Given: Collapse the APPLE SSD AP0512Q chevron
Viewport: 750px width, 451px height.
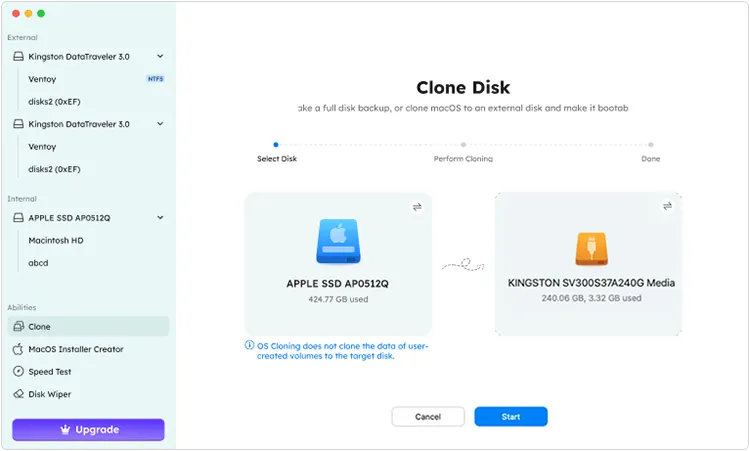Looking at the screenshot, I should [x=160, y=218].
